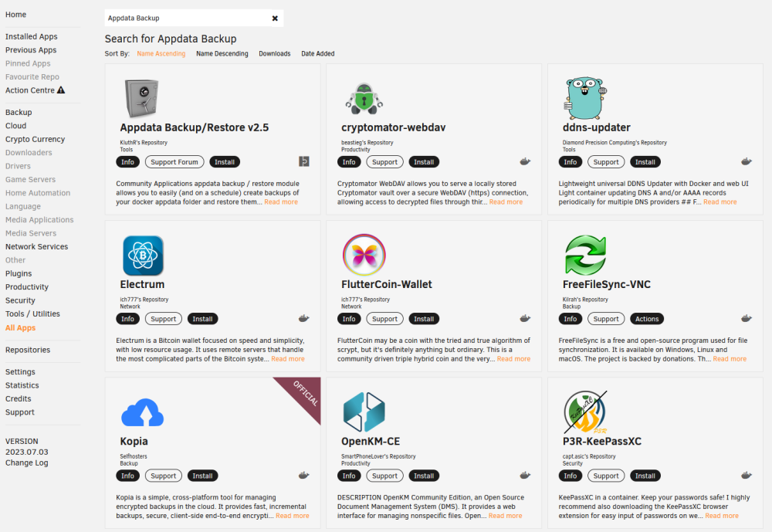This screenshot has width=772, height=532.
Task: Select the Backup category
Action: coord(19,112)
